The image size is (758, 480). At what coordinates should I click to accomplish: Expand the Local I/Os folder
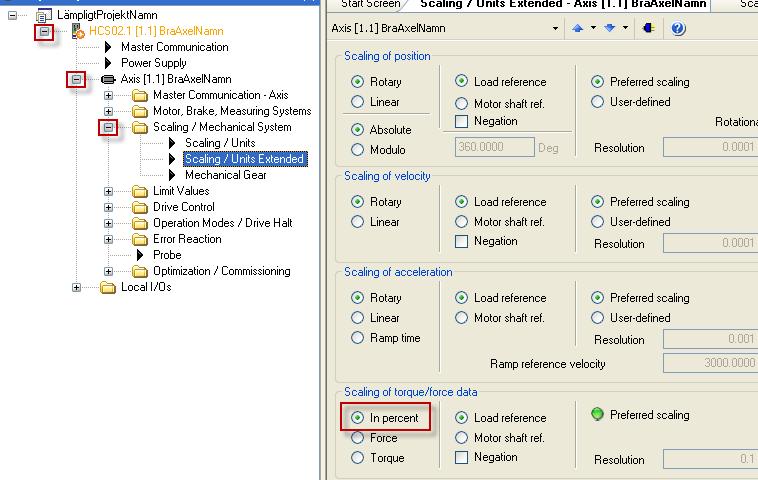(x=76, y=288)
